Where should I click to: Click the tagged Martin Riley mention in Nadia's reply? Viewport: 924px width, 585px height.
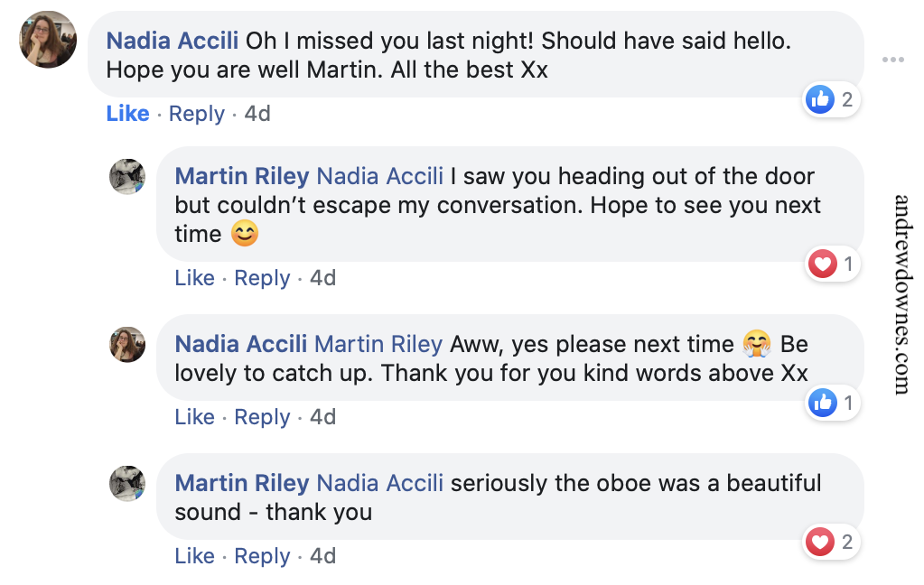pyautogui.click(x=378, y=344)
